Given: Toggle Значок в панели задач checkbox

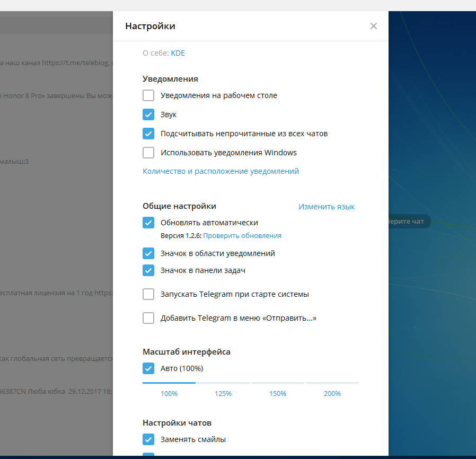Looking at the screenshot, I should tap(148, 270).
